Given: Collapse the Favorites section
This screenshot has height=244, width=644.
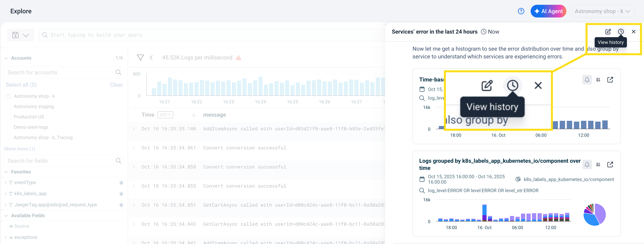Looking at the screenshot, I should (6, 172).
